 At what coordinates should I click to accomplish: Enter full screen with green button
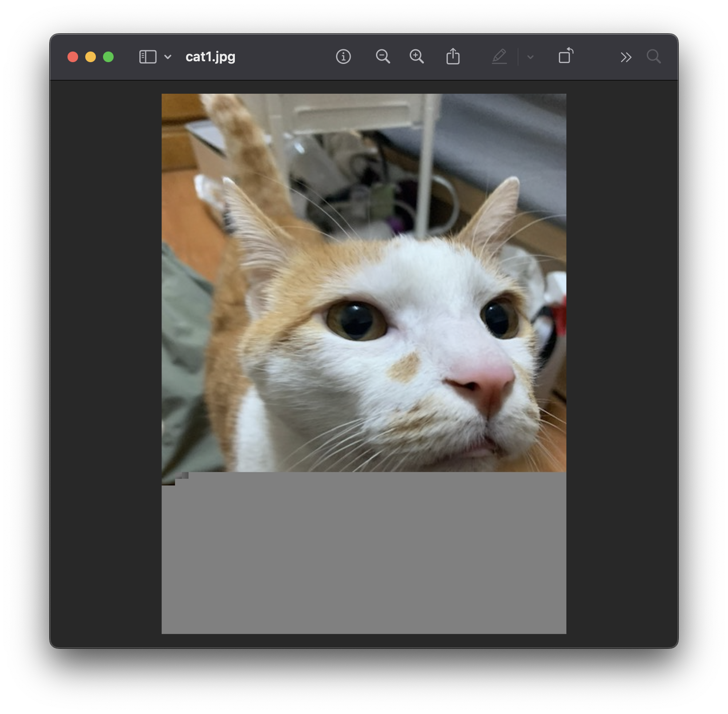108,57
